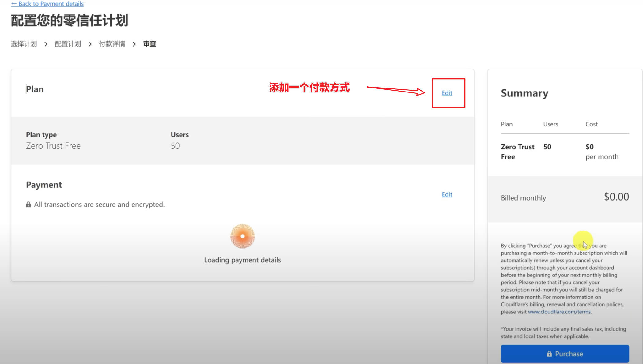Click the Users count 50 value

(x=175, y=146)
